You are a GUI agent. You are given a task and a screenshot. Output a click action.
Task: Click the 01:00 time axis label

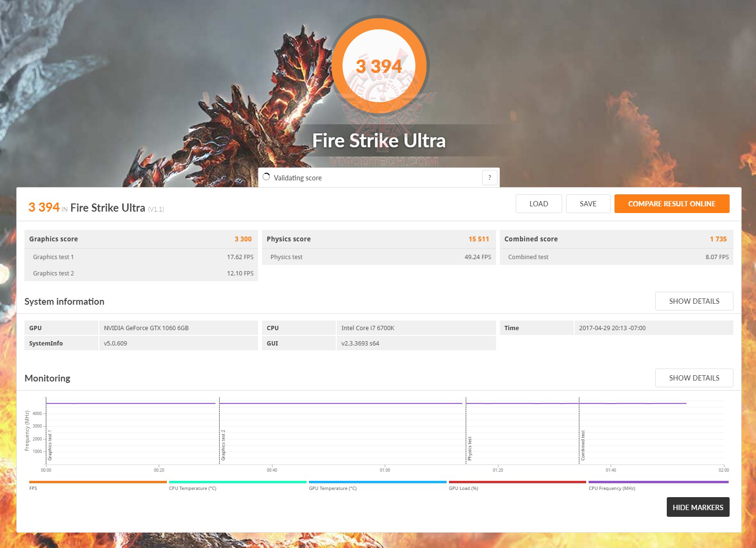[x=385, y=470]
